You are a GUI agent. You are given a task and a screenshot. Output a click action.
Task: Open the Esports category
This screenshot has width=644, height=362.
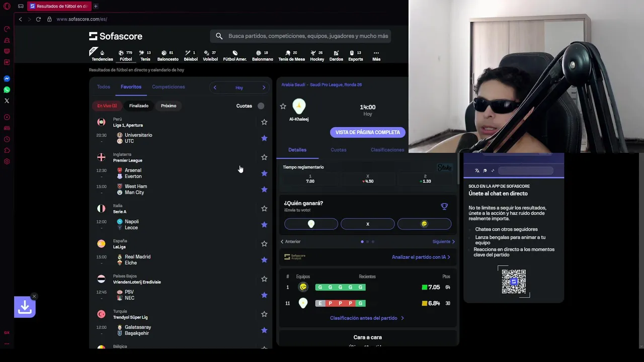tap(356, 55)
